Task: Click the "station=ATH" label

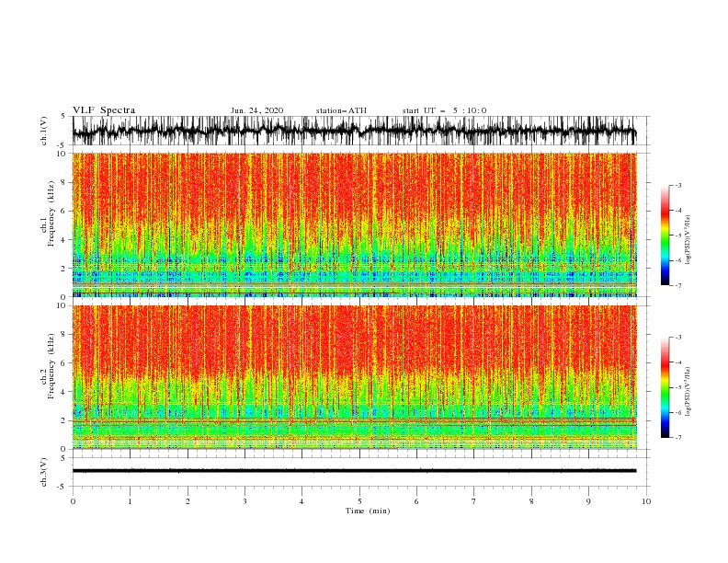Action: pos(341,110)
